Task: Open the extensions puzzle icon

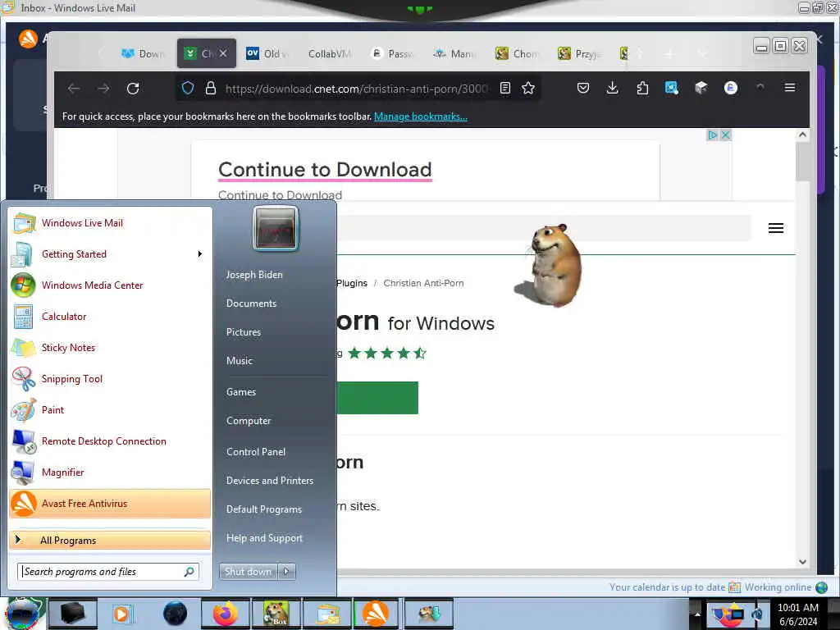Action: (x=642, y=88)
